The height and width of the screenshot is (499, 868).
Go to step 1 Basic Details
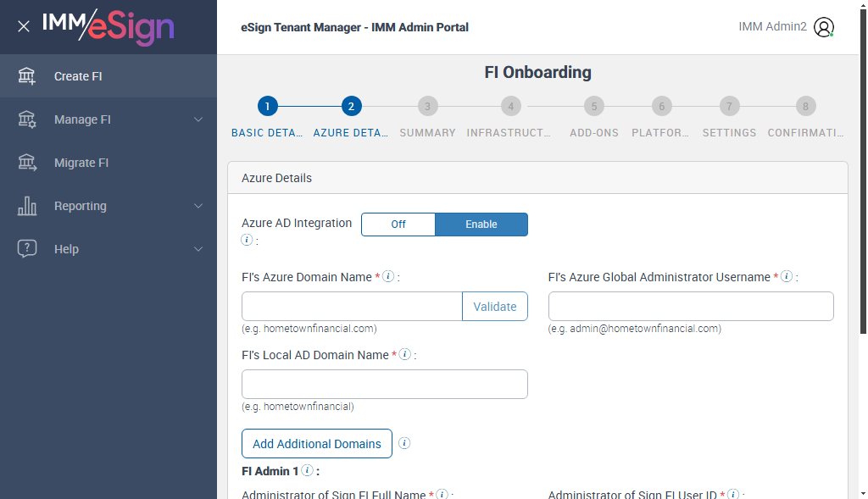267,106
